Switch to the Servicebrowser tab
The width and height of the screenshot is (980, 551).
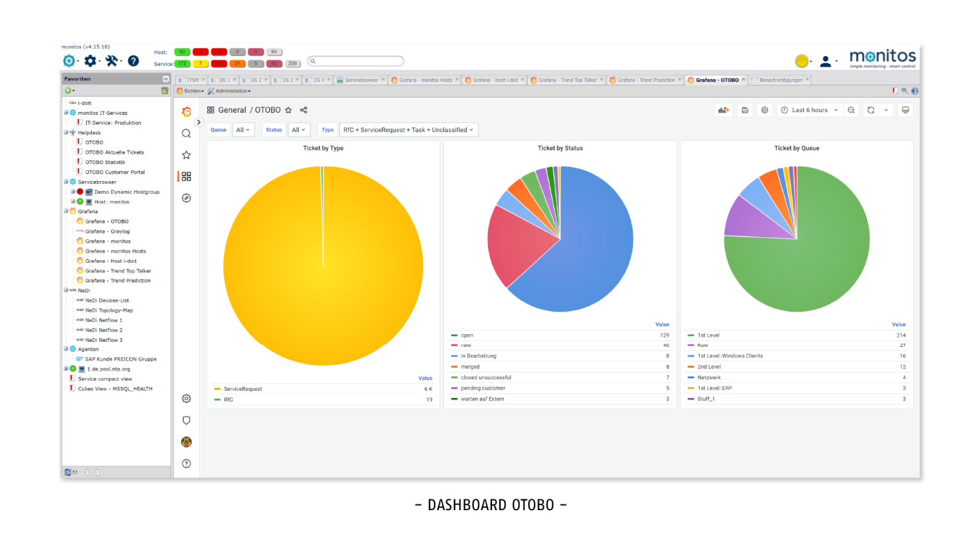tap(360, 80)
